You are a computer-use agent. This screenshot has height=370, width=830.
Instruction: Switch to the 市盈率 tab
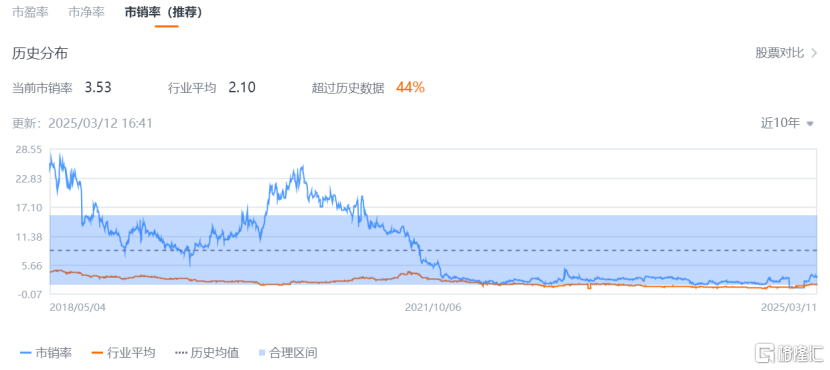click(30, 12)
